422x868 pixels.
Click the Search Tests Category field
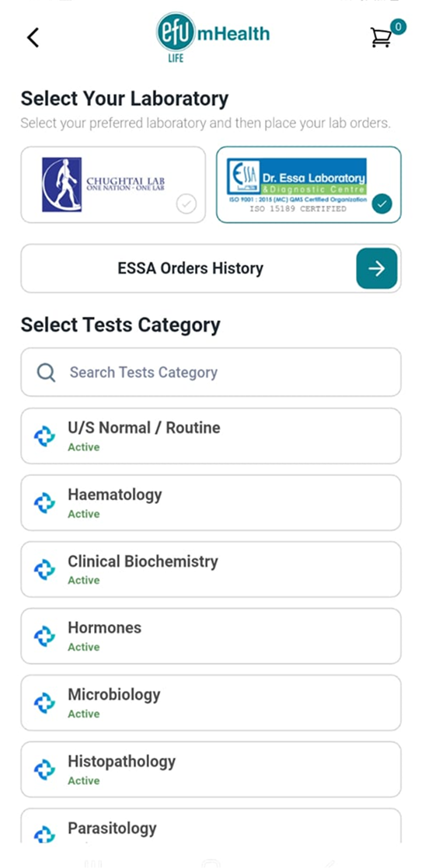(211, 373)
